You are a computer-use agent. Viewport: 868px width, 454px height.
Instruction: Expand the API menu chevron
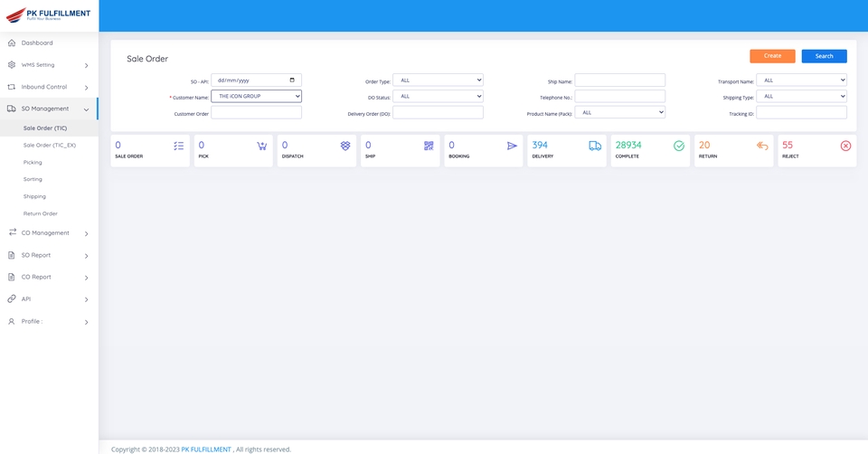[x=87, y=299]
